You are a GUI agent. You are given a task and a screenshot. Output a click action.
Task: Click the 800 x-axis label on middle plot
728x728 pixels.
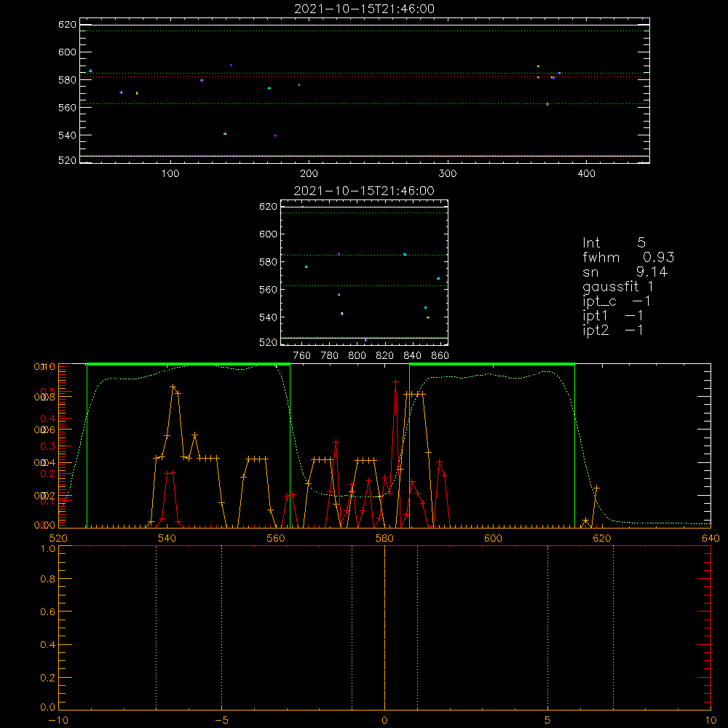coord(357,356)
